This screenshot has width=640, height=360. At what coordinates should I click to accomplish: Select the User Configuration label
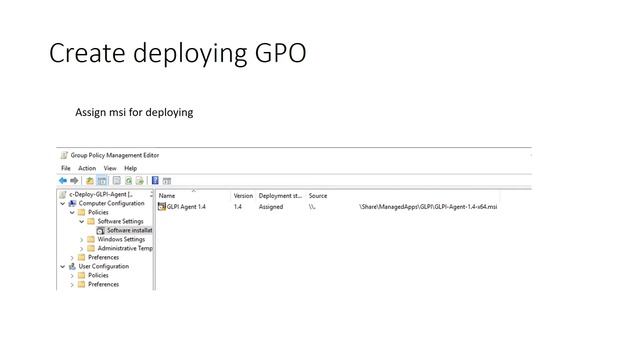(104, 266)
